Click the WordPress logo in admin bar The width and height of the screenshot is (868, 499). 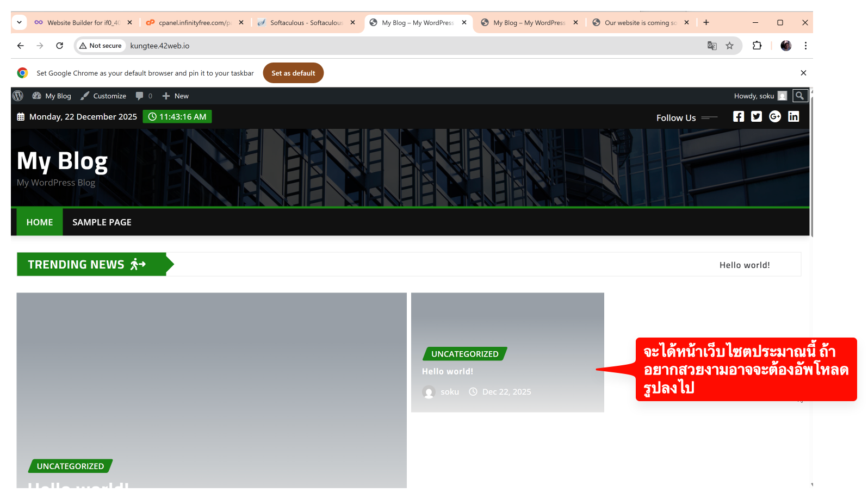click(18, 96)
